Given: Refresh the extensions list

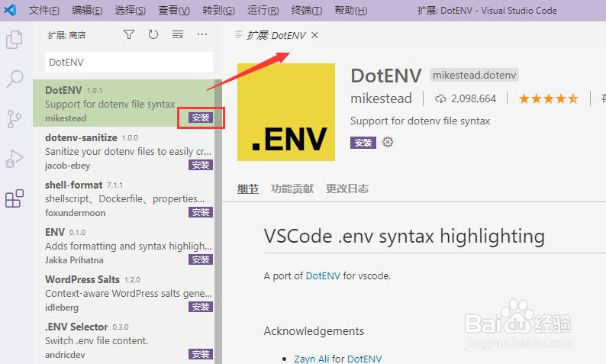Looking at the screenshot, I should (x=153, y=35).
